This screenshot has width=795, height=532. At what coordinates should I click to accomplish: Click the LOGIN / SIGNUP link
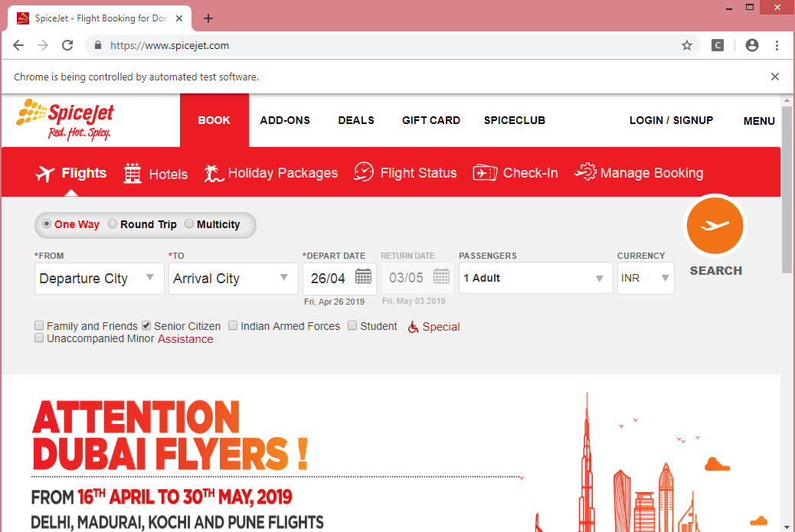pos(671,120)
